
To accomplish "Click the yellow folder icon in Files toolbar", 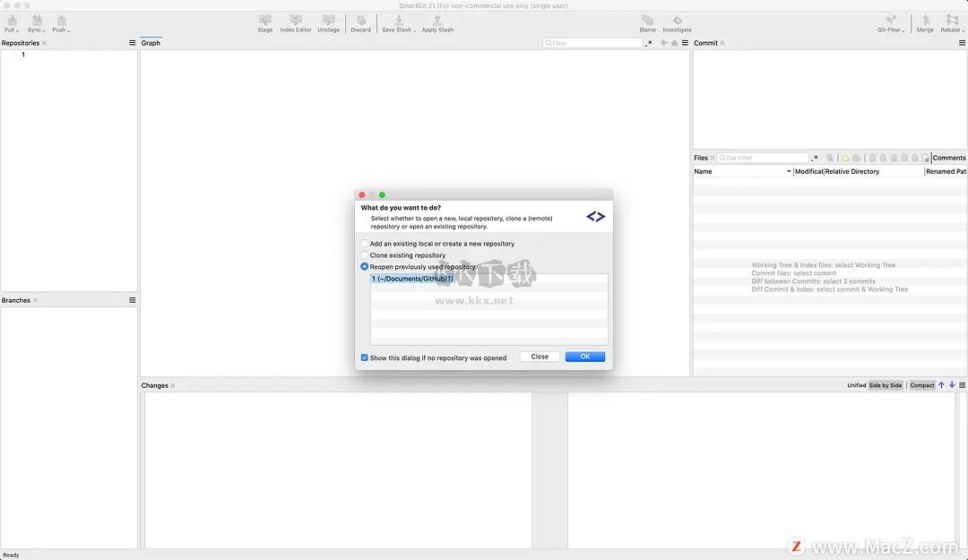I will (846, 158).
